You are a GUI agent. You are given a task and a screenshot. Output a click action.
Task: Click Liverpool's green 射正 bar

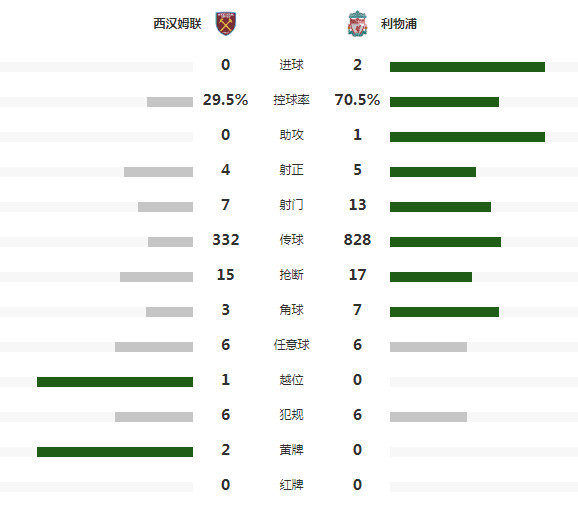pos(433,172)
